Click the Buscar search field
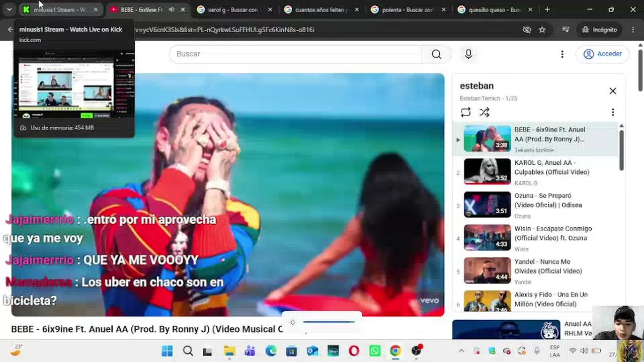The height and width of the screenshot is (362, 644). pos(296,54)
